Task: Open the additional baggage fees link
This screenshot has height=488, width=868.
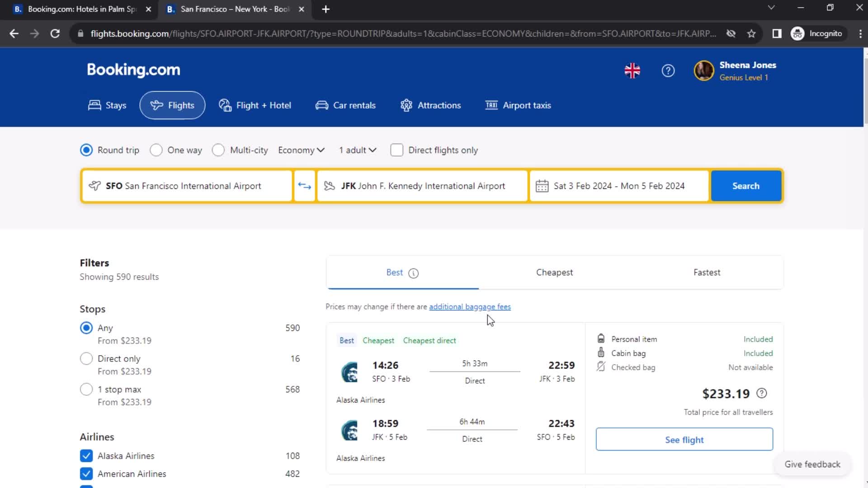Action: pyautogui.click(x=470, y=307)
